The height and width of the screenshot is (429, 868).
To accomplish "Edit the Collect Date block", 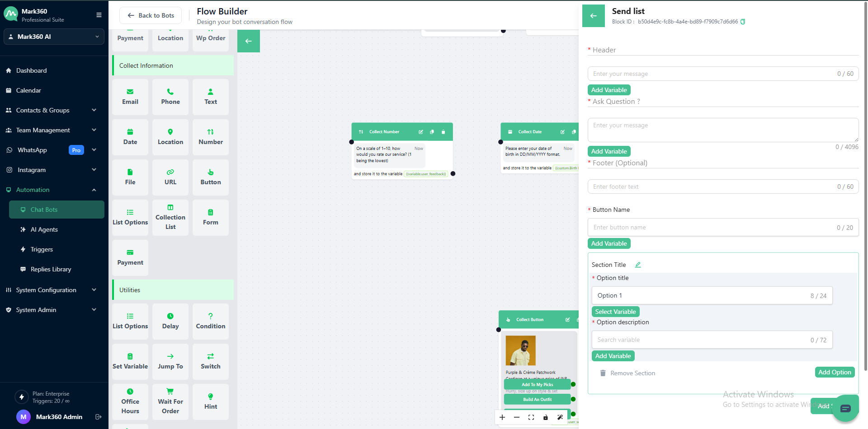I will pyautogui.click(x=562, y=132).
